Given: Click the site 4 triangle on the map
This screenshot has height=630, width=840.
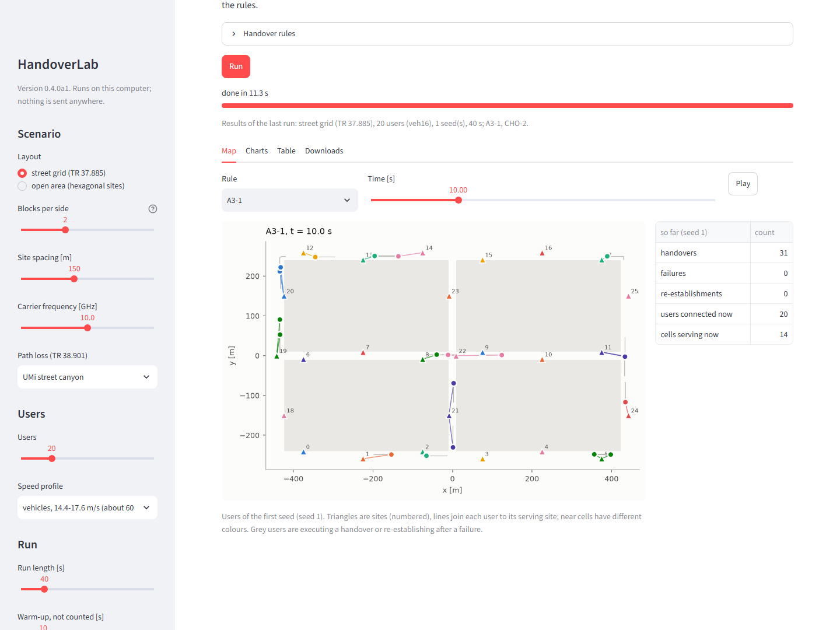Looking at the screenshot, I should click(x=542, y=452).
